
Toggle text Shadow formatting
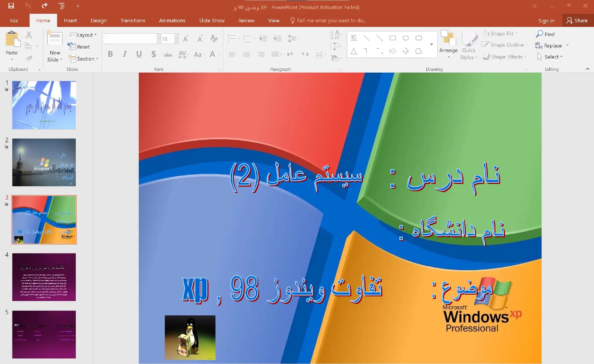[x=153, y=54]
